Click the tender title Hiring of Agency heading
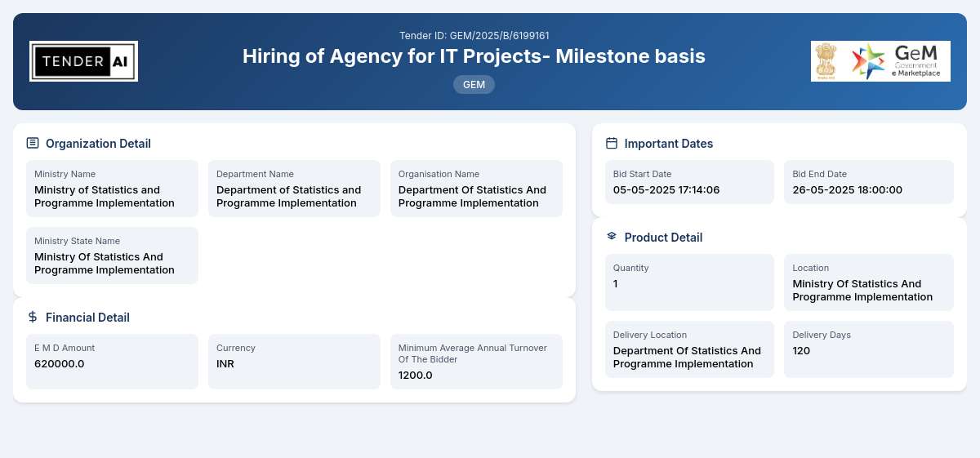The height and width of the screenshot is (458, 980). point(474,56)
